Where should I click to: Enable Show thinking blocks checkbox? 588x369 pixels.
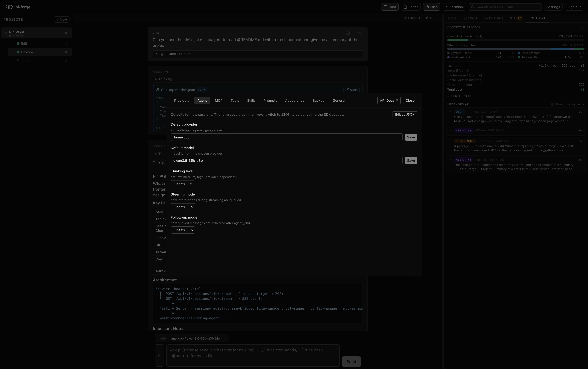(x=553, y=104)
